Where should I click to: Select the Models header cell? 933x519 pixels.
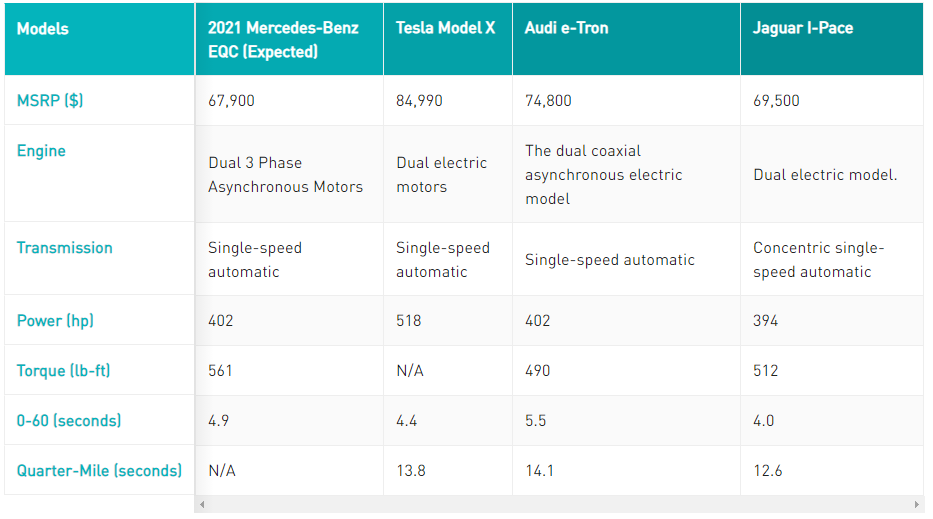pyautogui.click(x=43, y=29)
